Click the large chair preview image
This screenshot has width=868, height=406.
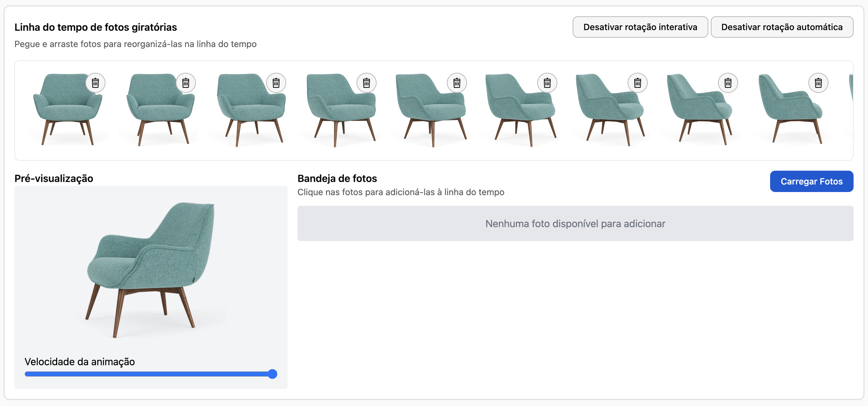(151, 270)
